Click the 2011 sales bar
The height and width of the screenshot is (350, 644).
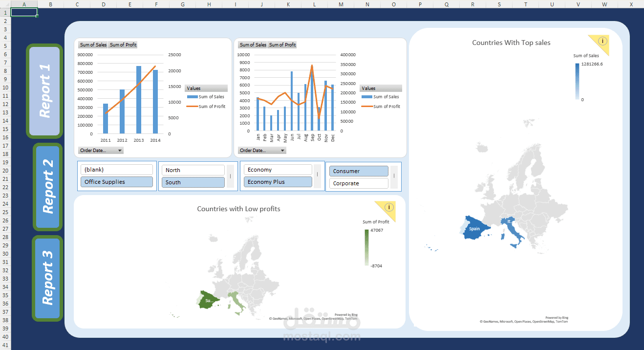coord(106,119)
